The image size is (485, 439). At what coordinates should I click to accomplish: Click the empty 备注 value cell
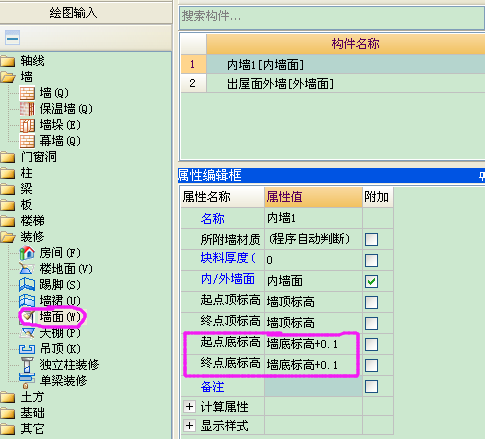pyautogui.click(x=313, y=386)
